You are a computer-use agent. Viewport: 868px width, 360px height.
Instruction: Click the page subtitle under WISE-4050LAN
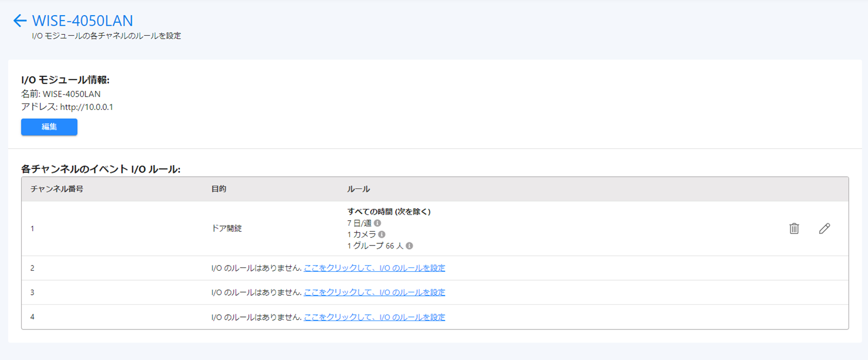(x=106, y=36)
